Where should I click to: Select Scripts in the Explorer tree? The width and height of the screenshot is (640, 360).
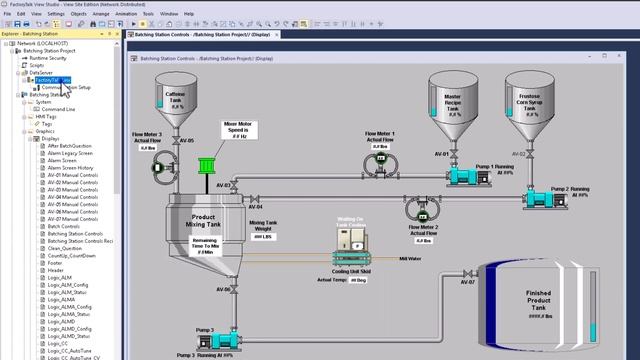(36, 65)
